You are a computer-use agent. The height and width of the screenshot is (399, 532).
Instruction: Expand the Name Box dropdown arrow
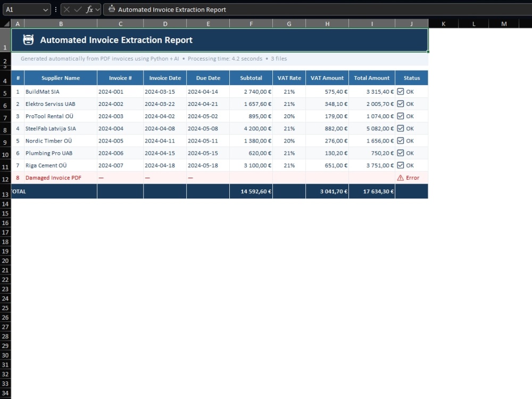click(45, 10)
